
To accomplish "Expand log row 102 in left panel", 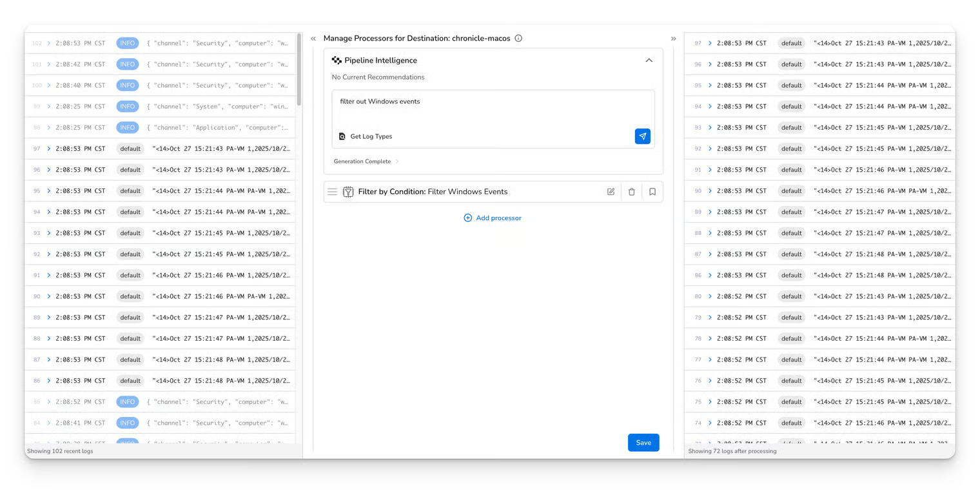I will tap(49, 43).
